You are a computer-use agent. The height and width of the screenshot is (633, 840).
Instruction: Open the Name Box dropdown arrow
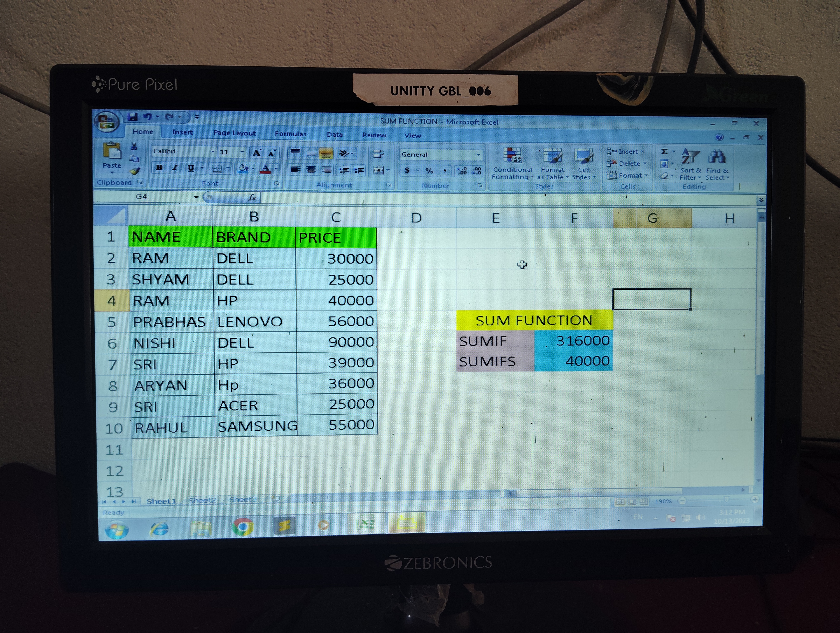(196, 197)
